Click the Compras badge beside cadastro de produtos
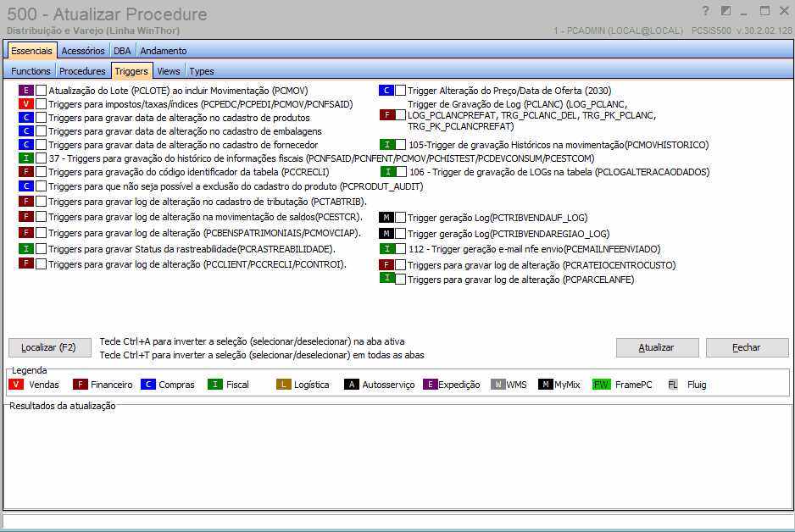Image resolution: width=795 pixels, height=532 pixels. click(x=26, y=118)
